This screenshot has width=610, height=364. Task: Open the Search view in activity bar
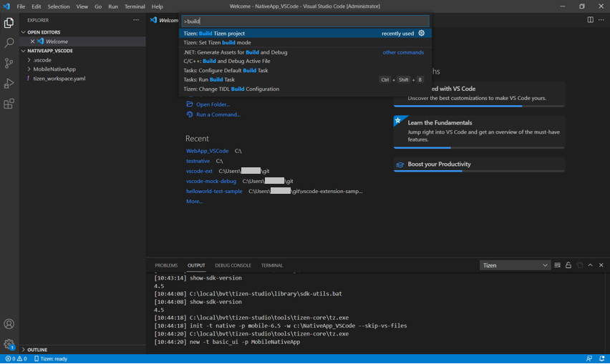(x=9, y=43)
